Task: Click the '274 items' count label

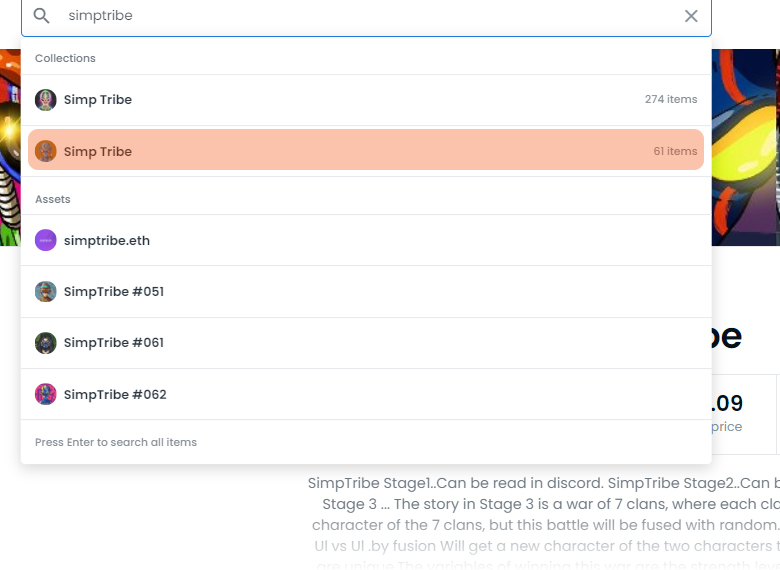Action: tap(671, 99)
